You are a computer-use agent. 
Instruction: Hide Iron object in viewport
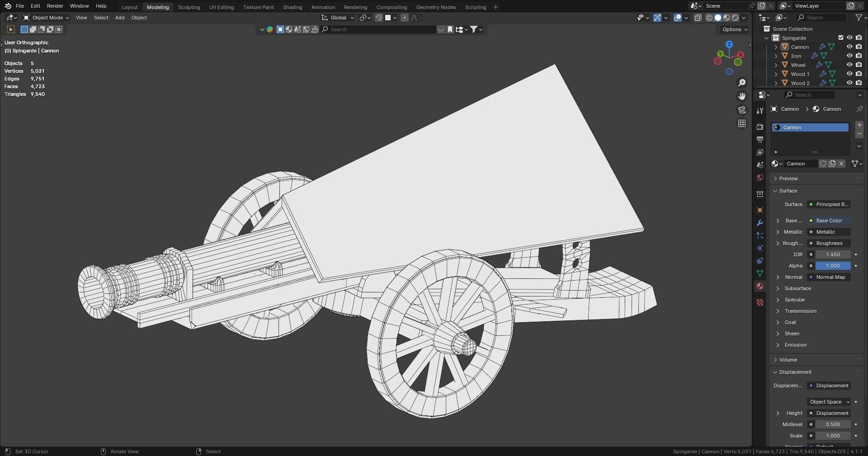click(x=849, y=56)
